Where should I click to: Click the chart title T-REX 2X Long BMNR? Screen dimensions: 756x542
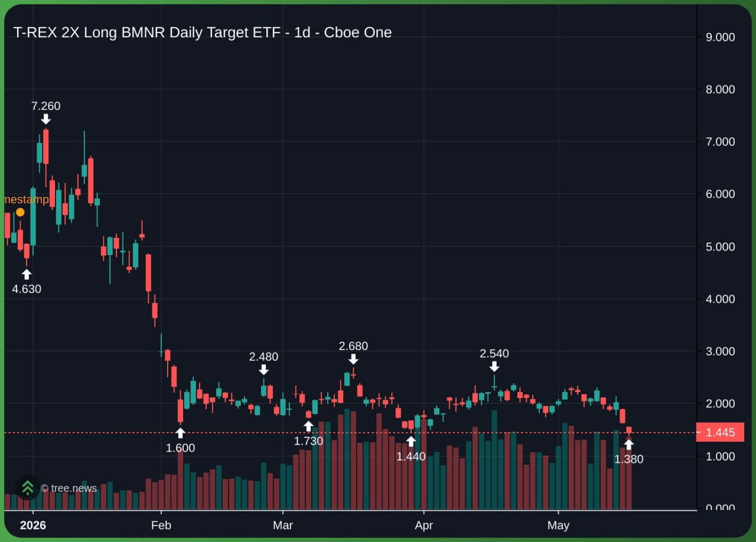(x=202, y=32)
